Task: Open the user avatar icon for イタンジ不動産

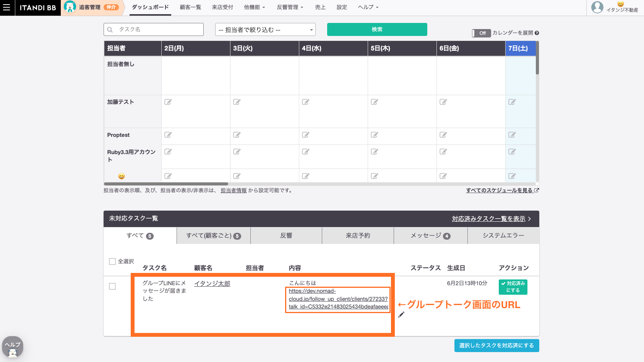Action: [x=597, y=7]
